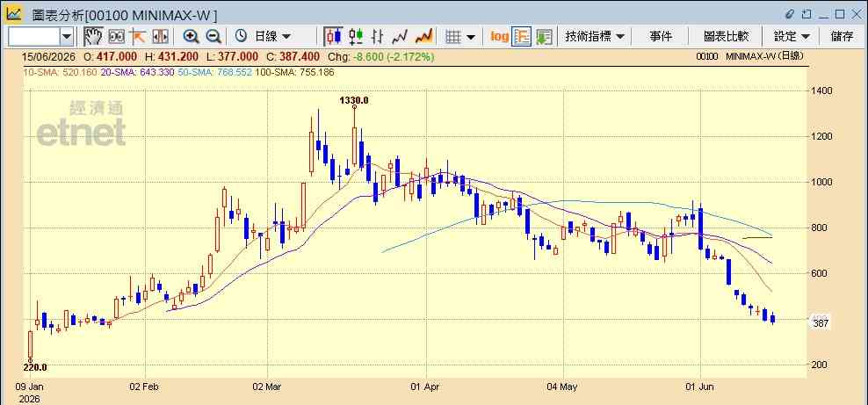Viewport: 868px width, 405px height.
Task: Click the 00100 MINIMAX-W (日線) chart label
Action: coord(749,56)
